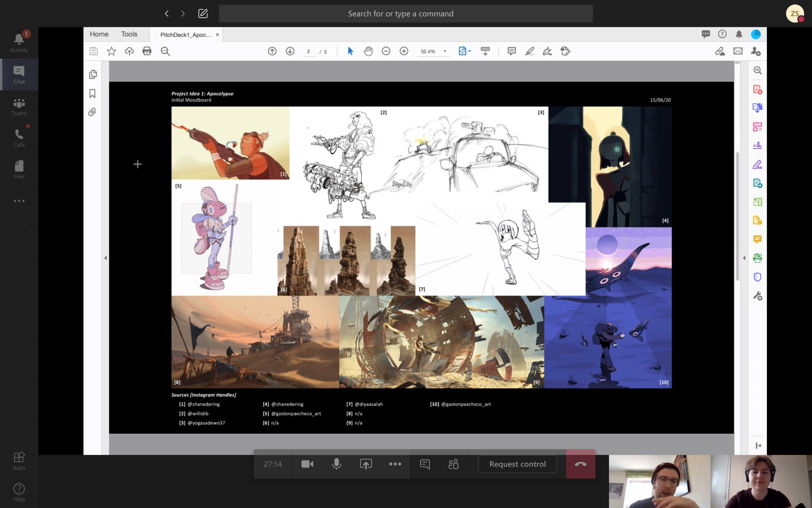Switch to Acrobat Home tab
The height and width of the screenshot is (508, 812).
[x=99, y=34]
